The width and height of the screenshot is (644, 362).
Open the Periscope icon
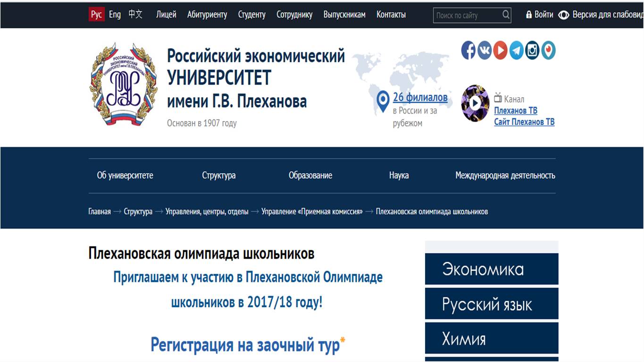click(x=548, y=50)
